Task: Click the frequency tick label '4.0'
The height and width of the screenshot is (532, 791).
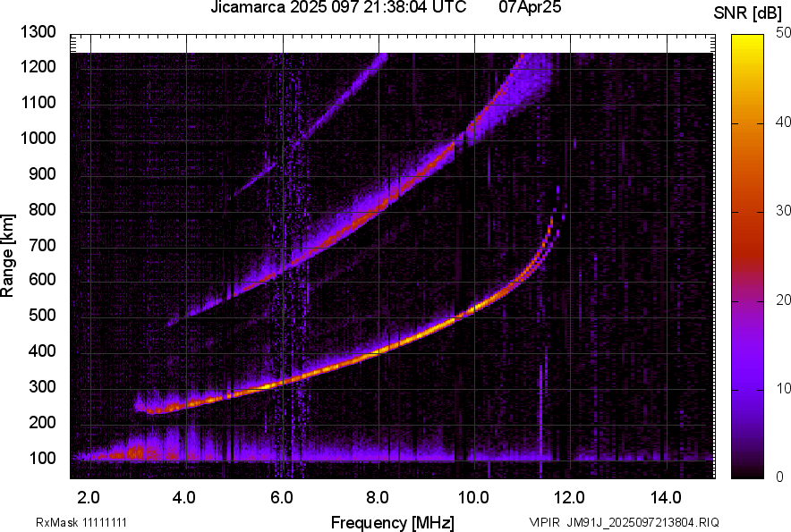Action: click(184, 498)
